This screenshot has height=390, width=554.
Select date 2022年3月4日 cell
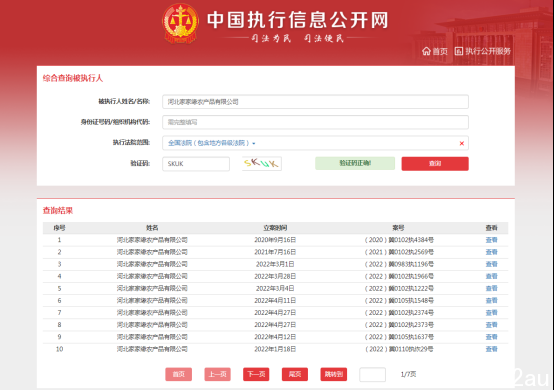275,288
